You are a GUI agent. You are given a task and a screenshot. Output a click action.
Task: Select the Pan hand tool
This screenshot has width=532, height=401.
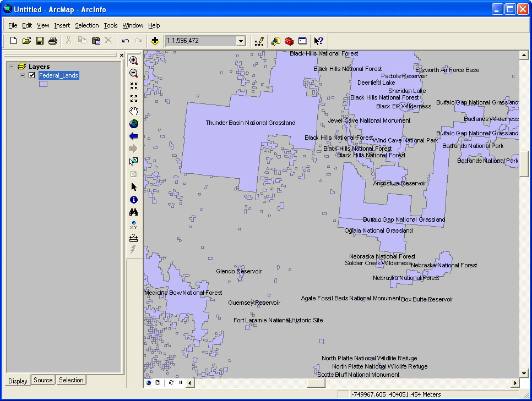point(133,111)
